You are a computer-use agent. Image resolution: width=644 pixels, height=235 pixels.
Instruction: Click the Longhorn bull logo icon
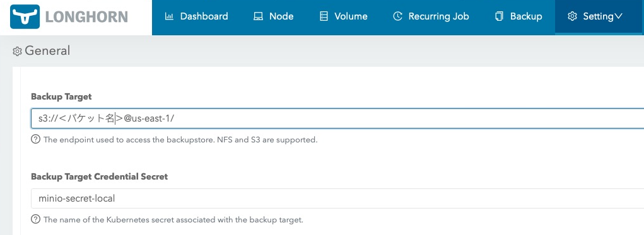tap(25, 17)
